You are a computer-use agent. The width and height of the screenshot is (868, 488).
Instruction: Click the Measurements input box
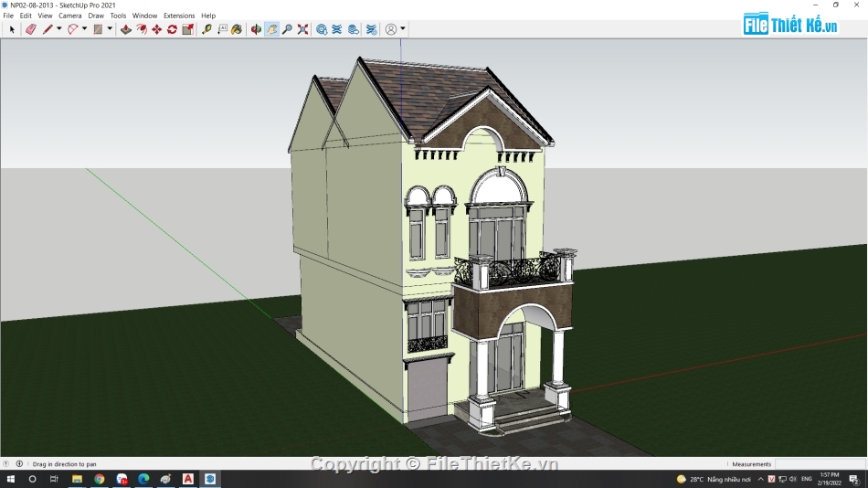click(x=820, y=464)
